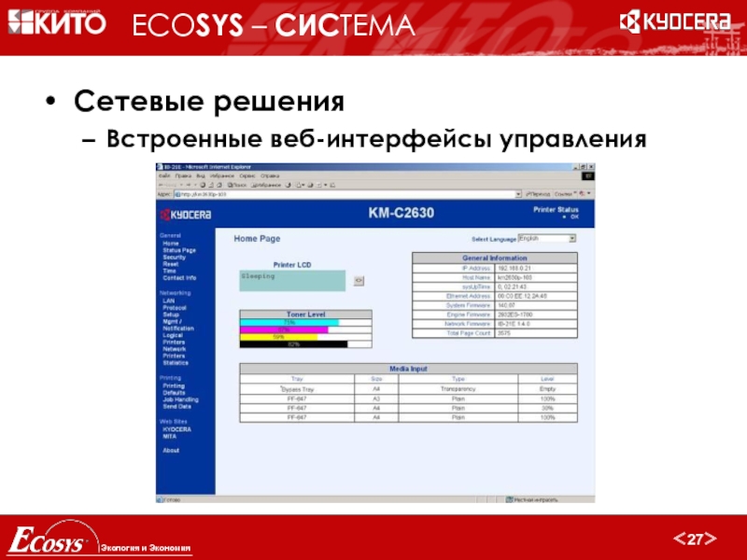The image size is (747, 560).
Task: Expand the address bar history dropdown
Action: pyautogui.click(x=518, y=194)
